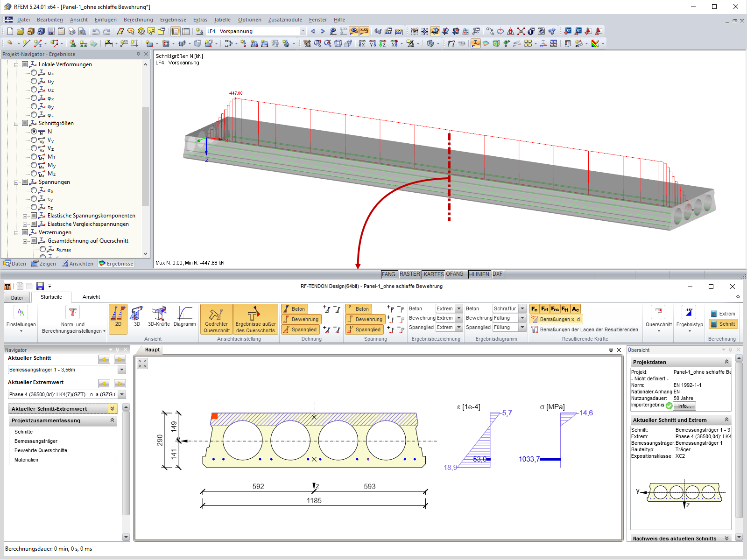Switch to the 2D view in RF-TENDON
The width and height of the screenshot is (747, 560).
pyautogui.click(x=118, y=319)
